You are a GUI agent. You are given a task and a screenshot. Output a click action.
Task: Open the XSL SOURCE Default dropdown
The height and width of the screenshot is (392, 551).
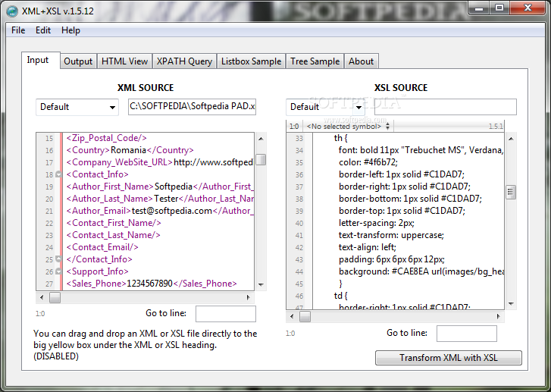(x=325, y=107)
